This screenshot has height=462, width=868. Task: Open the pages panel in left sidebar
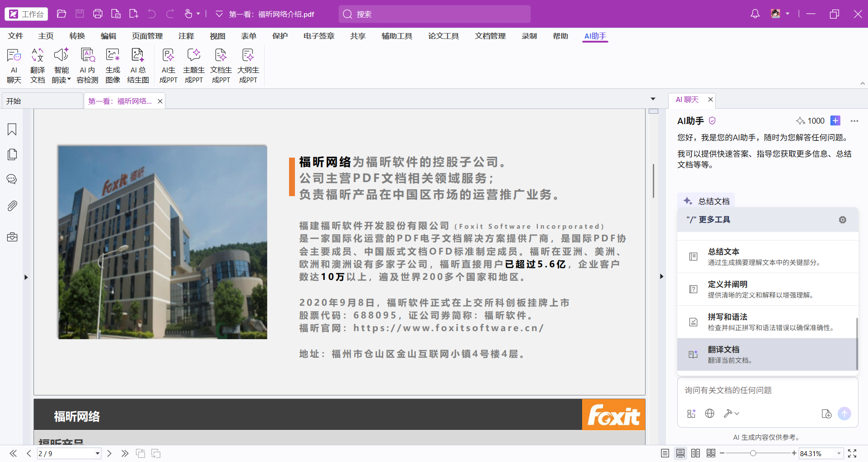[12, 154]
